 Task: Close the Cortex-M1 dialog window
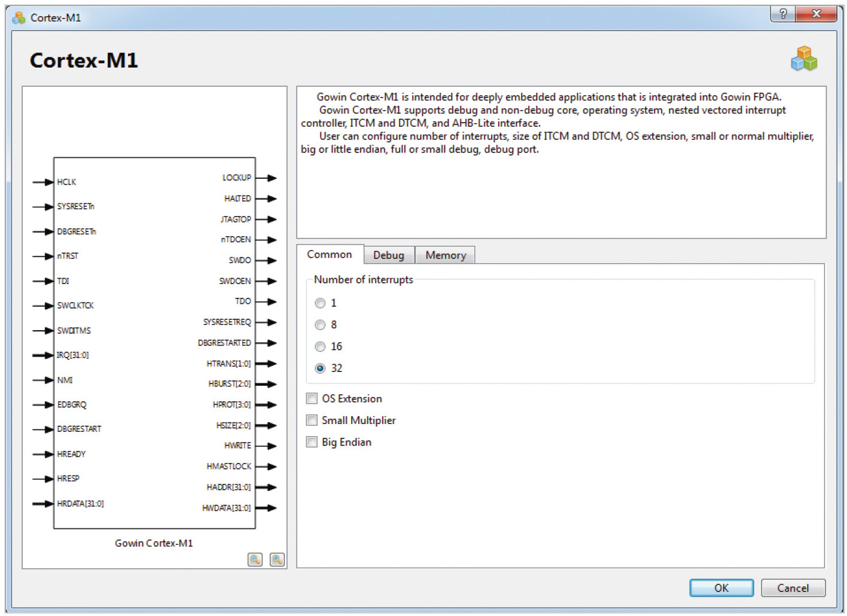[x=816, y=14]
